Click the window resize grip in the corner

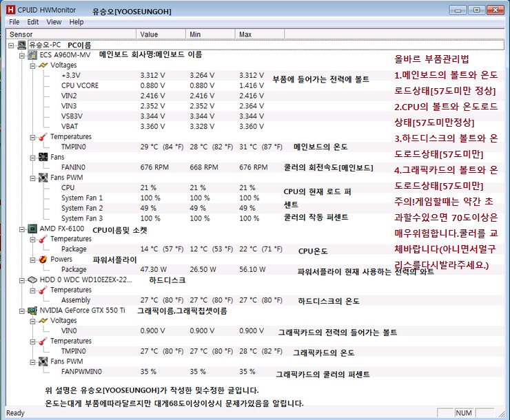point(502,414)
